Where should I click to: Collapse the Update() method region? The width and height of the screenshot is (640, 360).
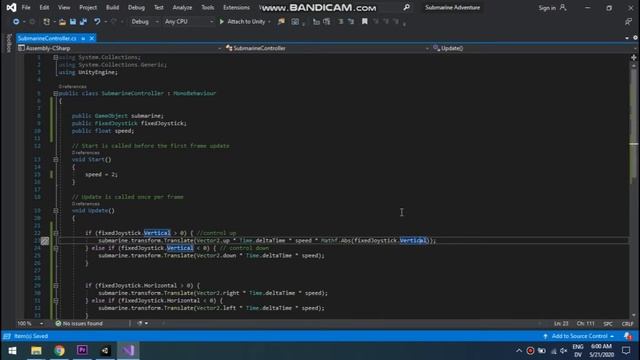tap(56, 211)
